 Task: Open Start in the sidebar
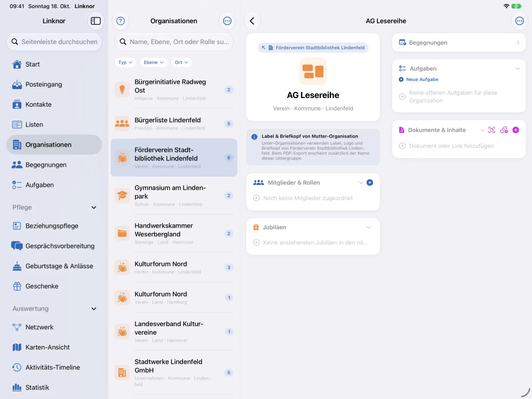pos(54,64)
